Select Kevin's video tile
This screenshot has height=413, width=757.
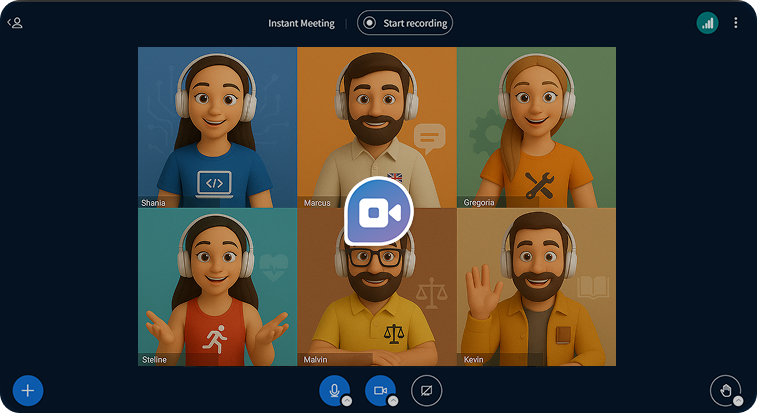pyautogui.click(x=536, y=287)
